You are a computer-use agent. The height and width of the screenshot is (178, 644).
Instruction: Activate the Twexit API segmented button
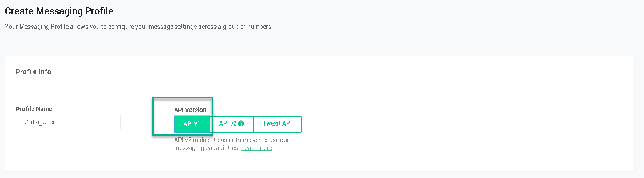click(277, 124)
